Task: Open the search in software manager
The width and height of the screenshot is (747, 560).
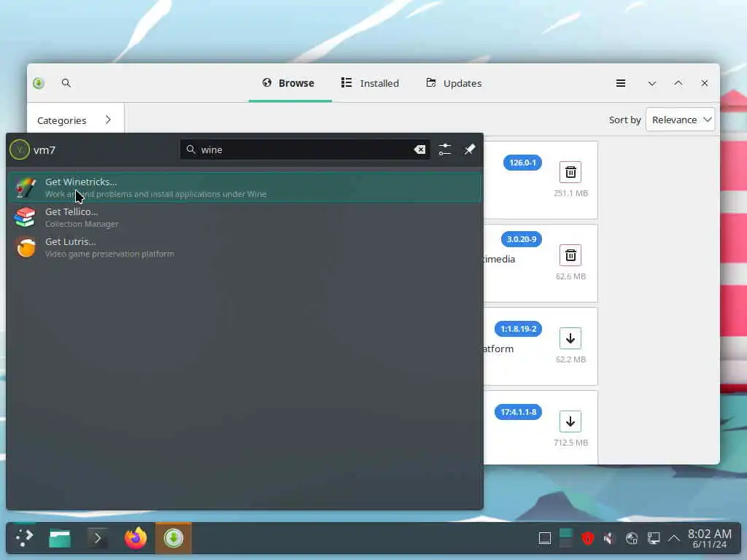Action: pos(66,83)
